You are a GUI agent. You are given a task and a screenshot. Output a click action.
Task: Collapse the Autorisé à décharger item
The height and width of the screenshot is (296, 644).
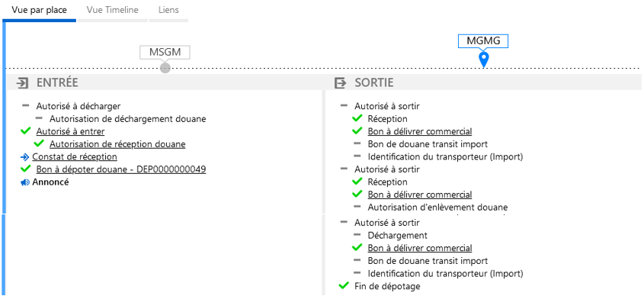pyautogui.click(x=25, y=106)
